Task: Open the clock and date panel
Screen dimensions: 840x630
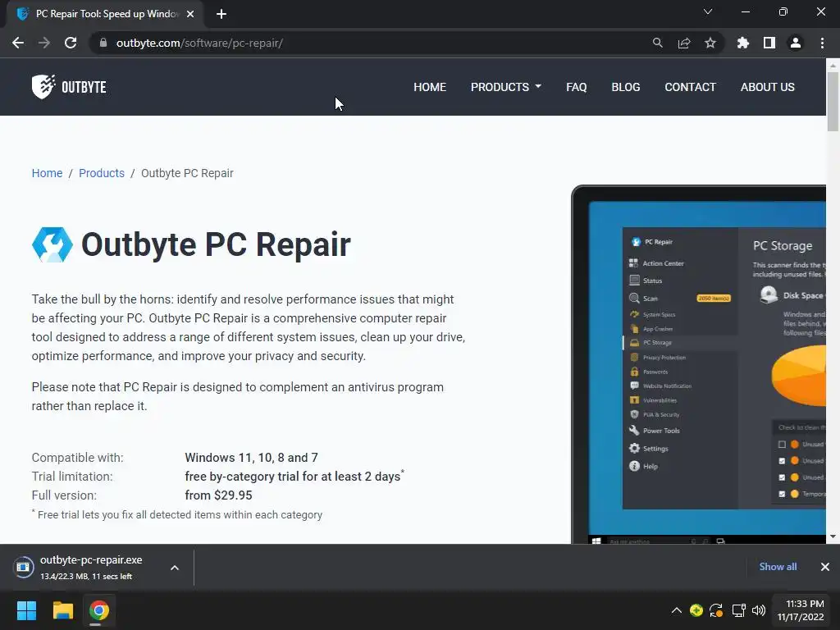Action: (801, 610)
